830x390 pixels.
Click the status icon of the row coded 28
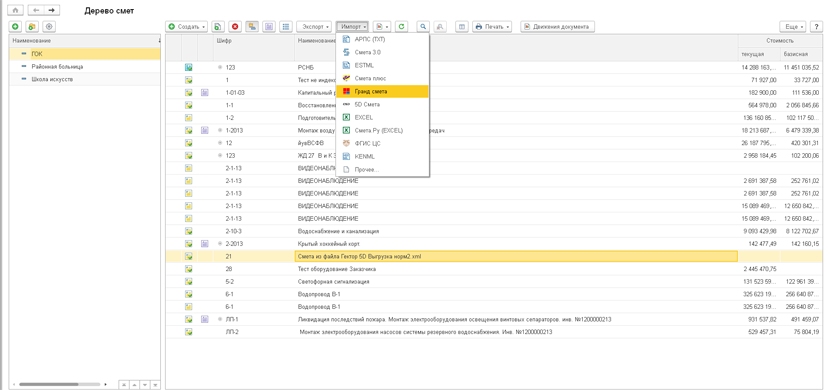(188, 269)
